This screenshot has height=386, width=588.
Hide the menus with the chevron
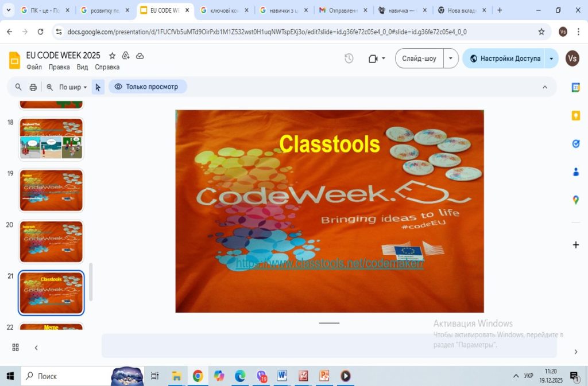[544, 87]
